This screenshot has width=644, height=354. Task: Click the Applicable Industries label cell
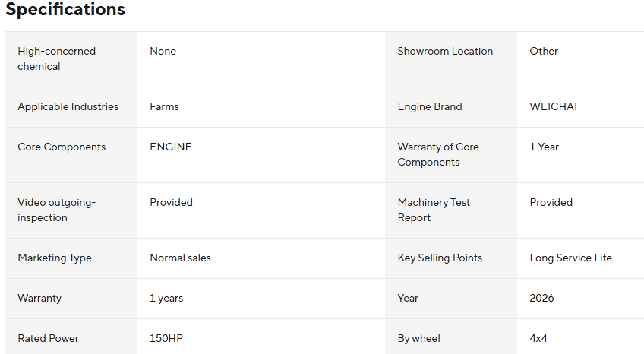pos(68,107)
